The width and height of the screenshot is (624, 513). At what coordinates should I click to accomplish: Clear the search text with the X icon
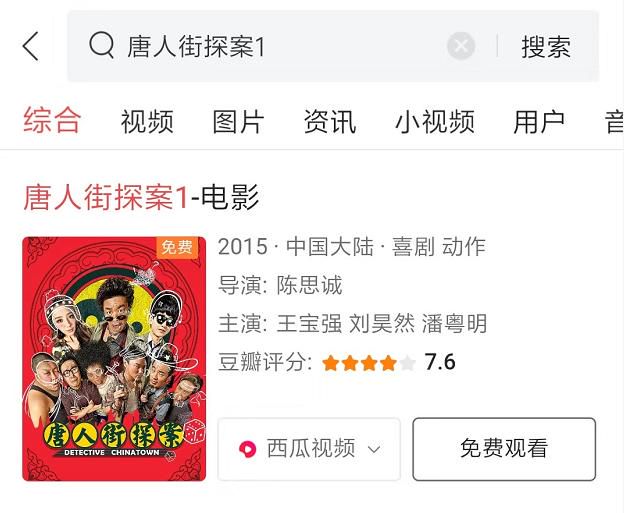click(x=461, y=46)
